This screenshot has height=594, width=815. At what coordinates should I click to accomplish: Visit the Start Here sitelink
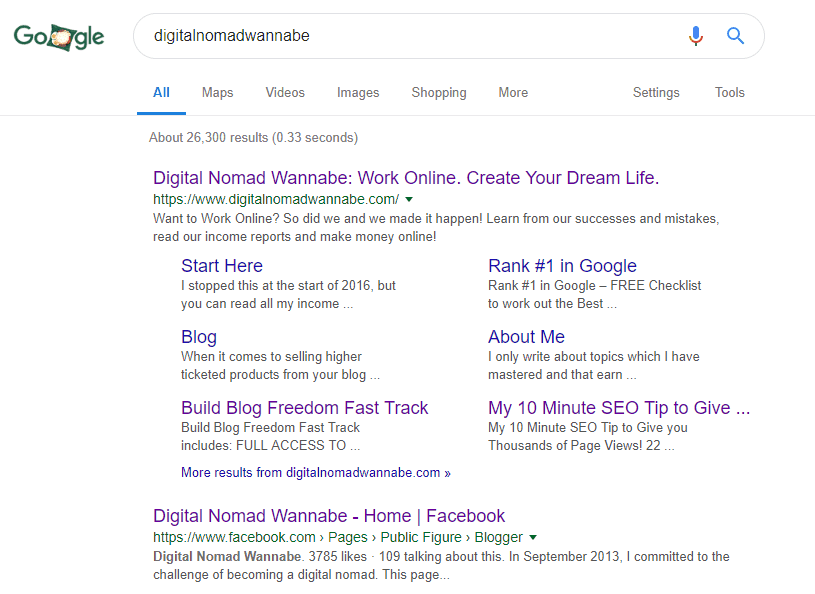(x=222, y=266)
